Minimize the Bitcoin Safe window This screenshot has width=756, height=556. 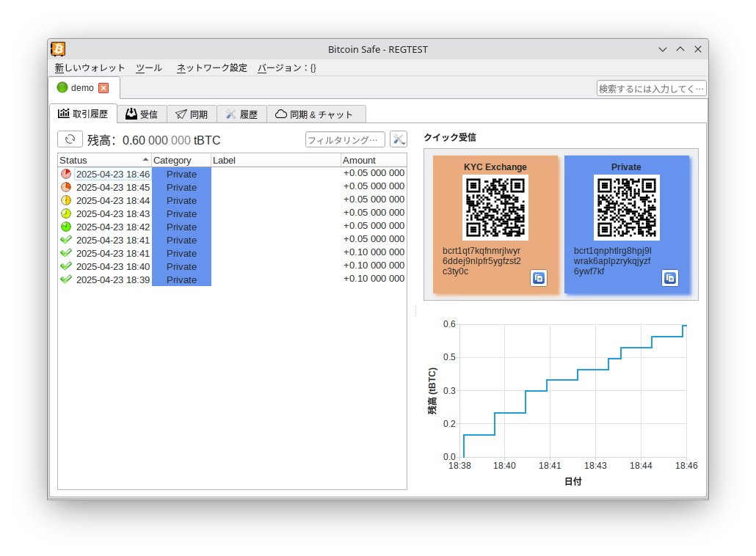pyautogui.click(x=663, y=49)
